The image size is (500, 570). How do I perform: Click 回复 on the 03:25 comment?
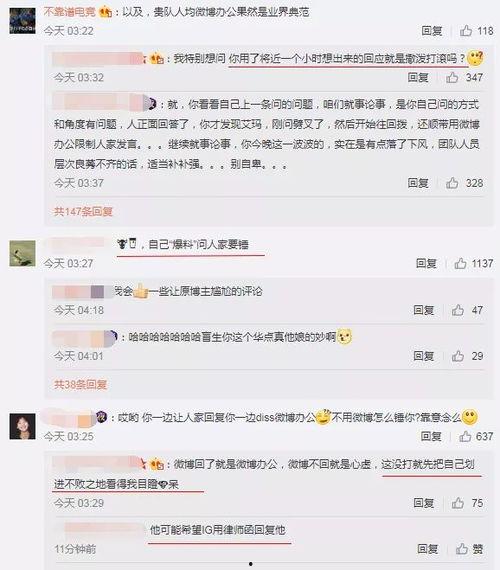pyautogui.click(x=431, y=436)
